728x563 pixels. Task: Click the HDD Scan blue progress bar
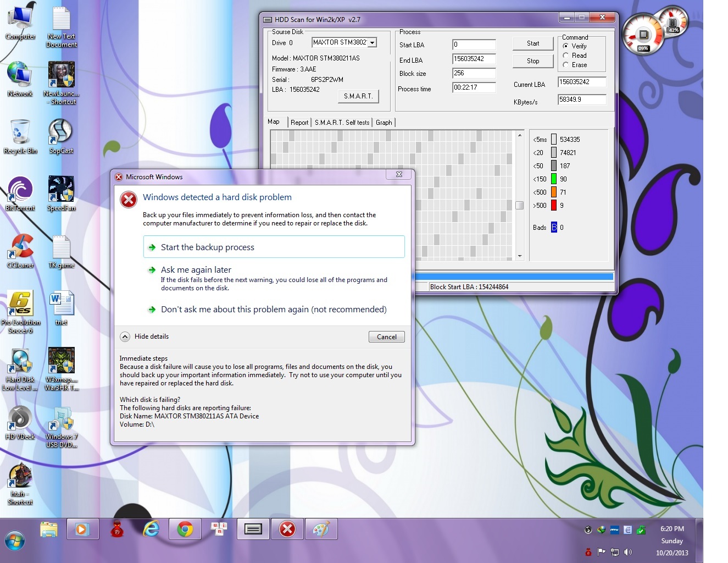514,277
